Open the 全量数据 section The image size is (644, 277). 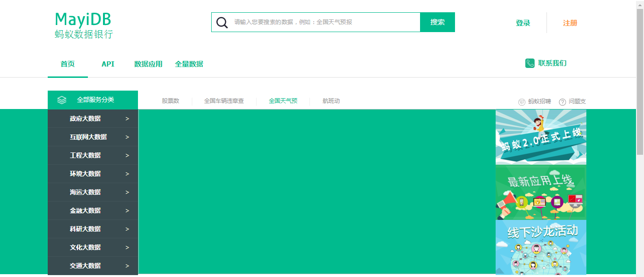[x=189, y=64]
